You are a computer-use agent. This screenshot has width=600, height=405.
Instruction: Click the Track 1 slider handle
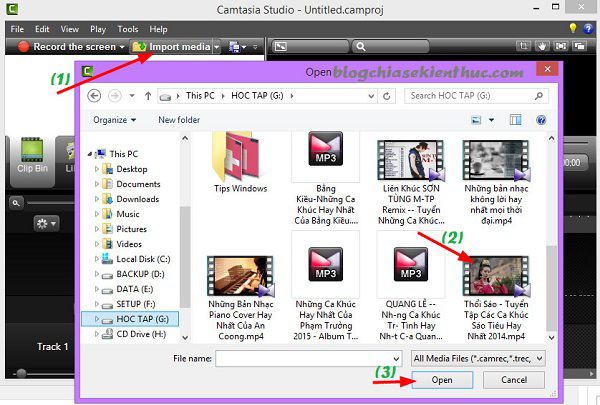[x=21, y=373]
